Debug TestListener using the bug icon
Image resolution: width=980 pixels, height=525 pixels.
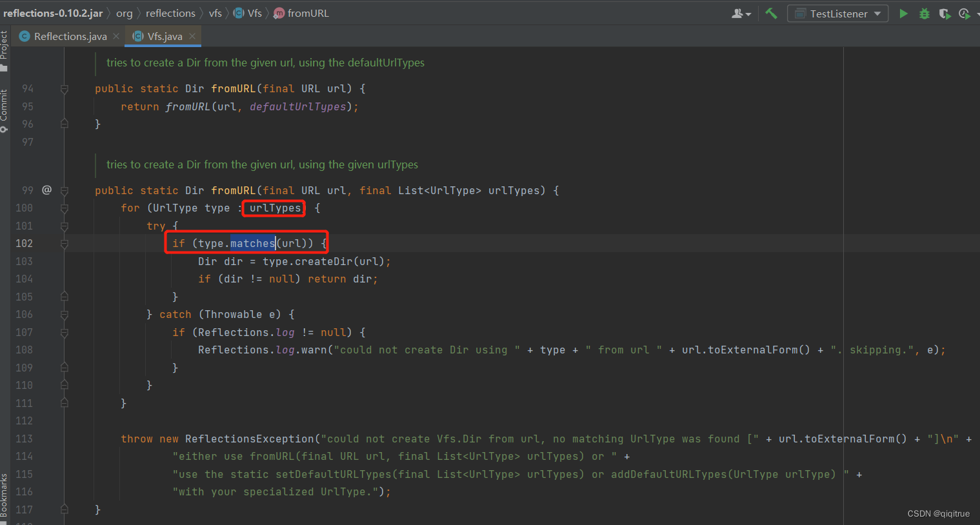point(924,13)
